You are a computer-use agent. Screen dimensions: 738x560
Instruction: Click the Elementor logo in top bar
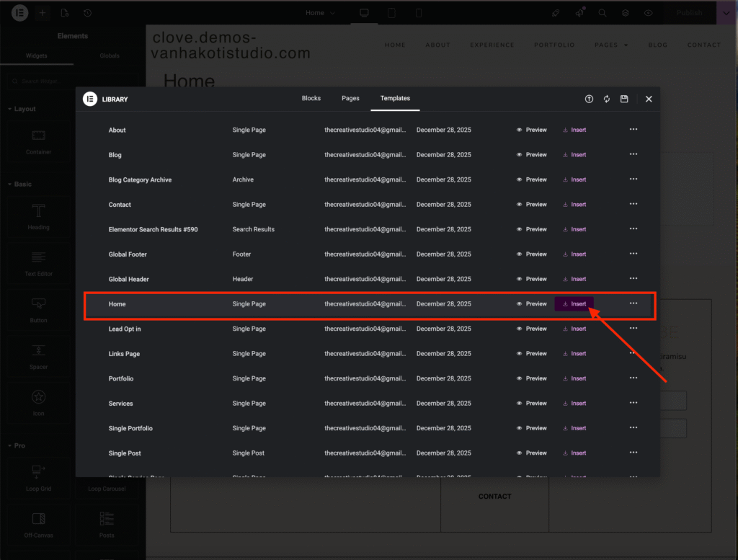[20, 13]
